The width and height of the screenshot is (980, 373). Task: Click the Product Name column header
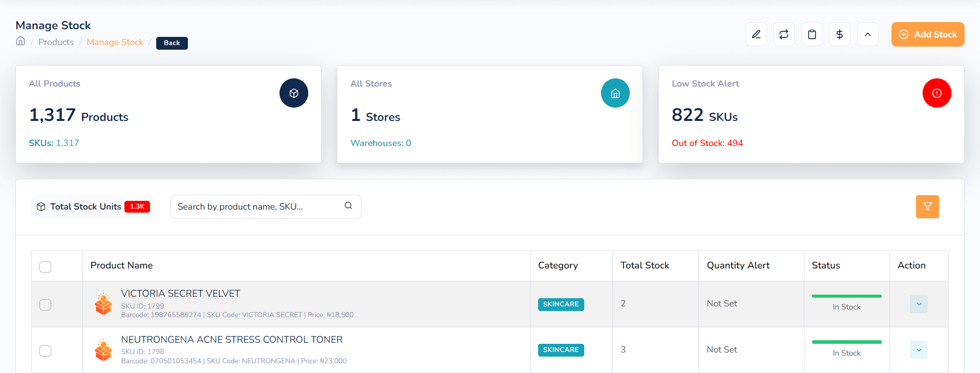[121, 265]
